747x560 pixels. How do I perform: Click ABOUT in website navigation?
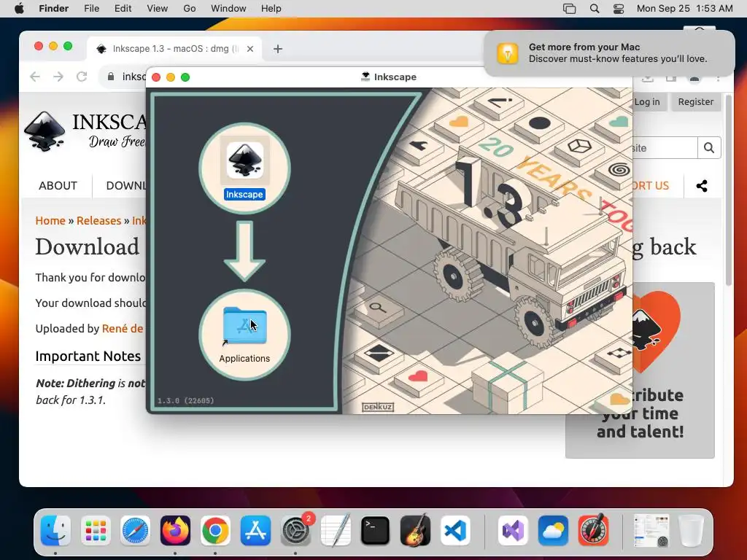coord(58,186)
